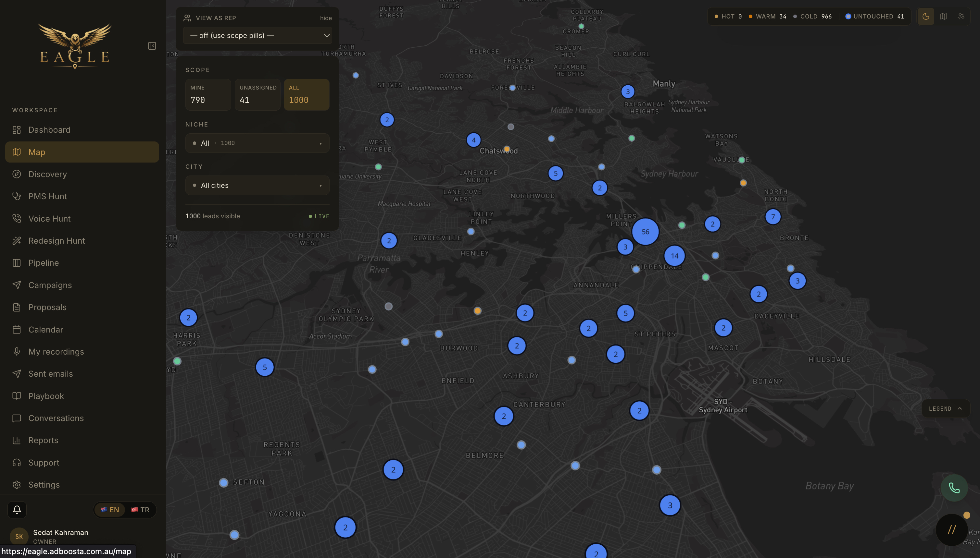Open the notifications bell
The height and width of the screenshot is (558, 980).
[17, 510]
